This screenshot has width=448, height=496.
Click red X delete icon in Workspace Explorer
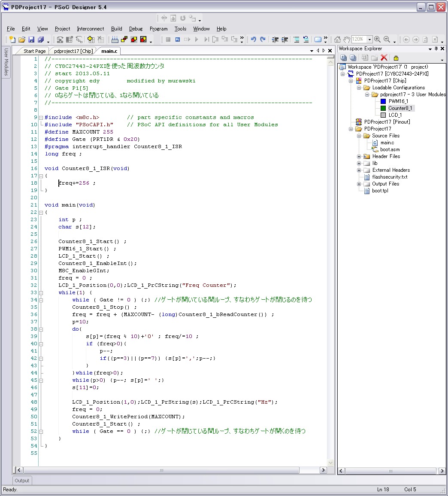coord(384,58)
